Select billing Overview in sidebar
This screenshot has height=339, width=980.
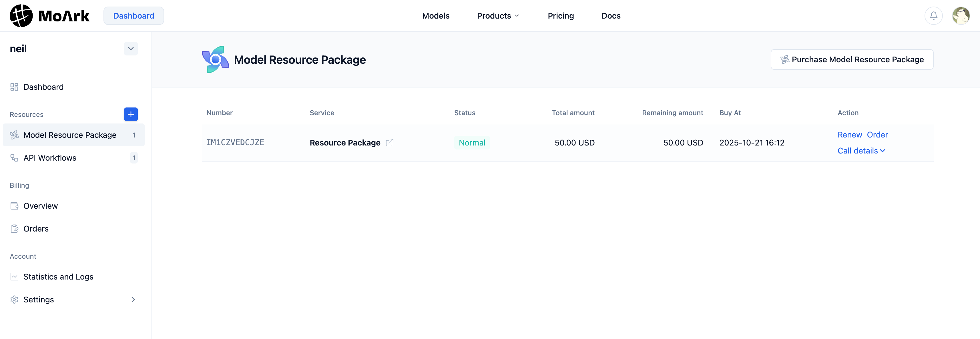click(x=40, y=206)
